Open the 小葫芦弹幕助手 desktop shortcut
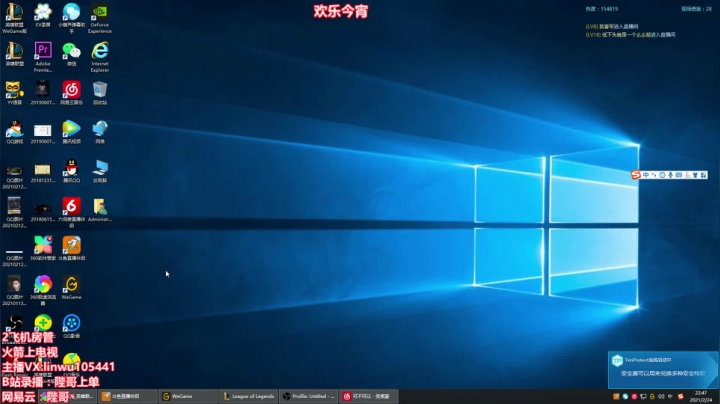The width and height of the screenshot is (720, 404). [x=71, y=18]
